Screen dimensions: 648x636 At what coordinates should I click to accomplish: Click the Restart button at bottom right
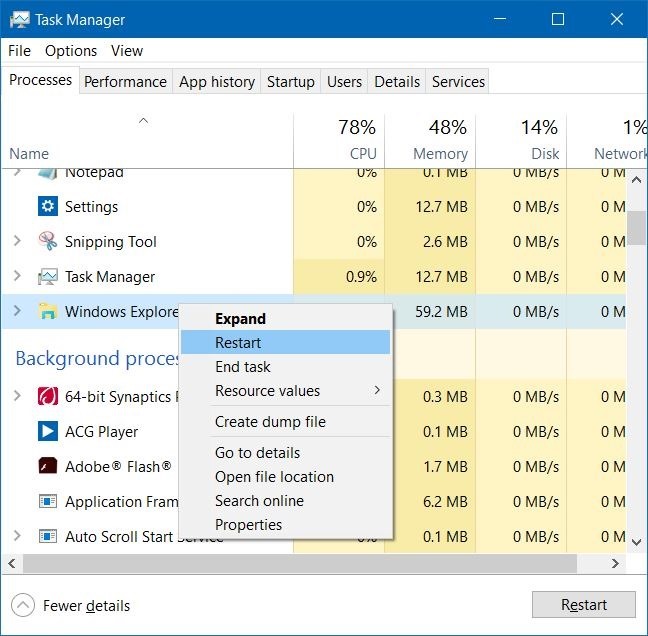point(584,605)
